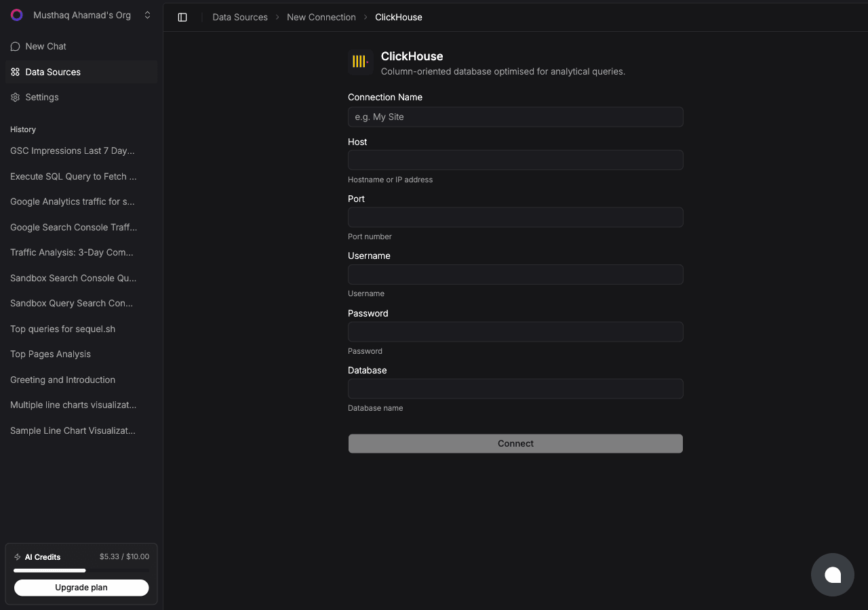Click the Settings gear icon
Screen dimensions: 868x610
point(15,97)
